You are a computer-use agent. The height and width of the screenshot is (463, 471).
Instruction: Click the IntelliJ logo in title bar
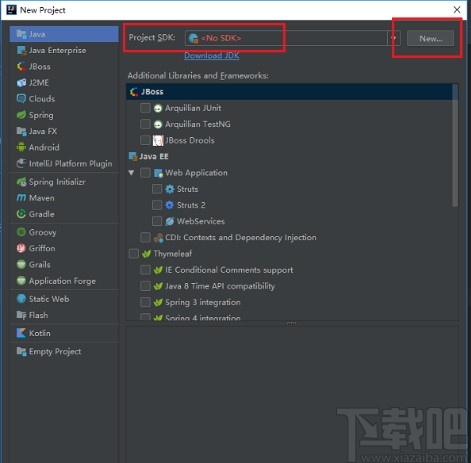11,10
